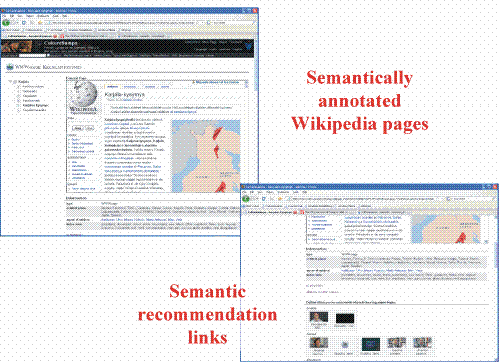The image size is (500, 362).
Task: Click CultureSampo banner artwork in top window
Action: 17,47
